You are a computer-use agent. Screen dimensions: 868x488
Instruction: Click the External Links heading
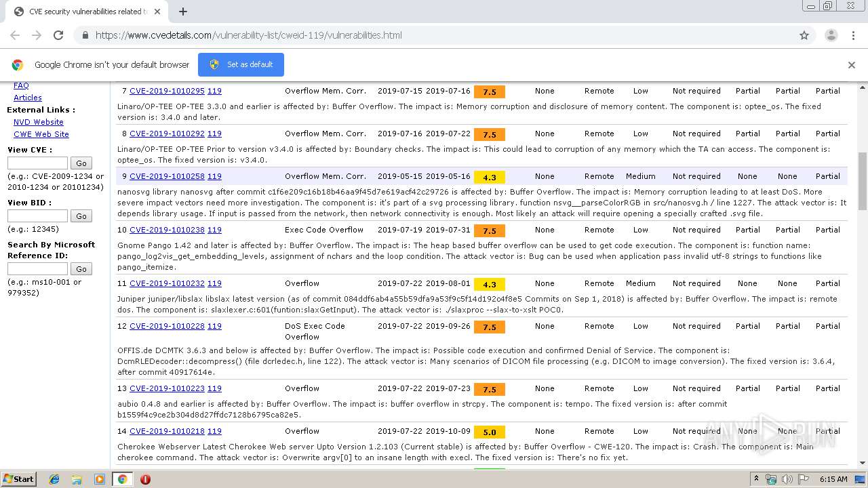41,110
